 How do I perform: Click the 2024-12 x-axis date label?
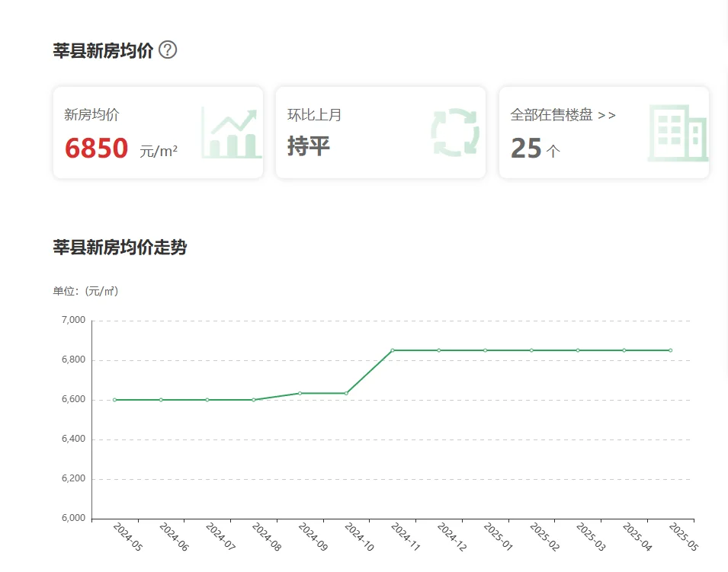click(450, 538)
